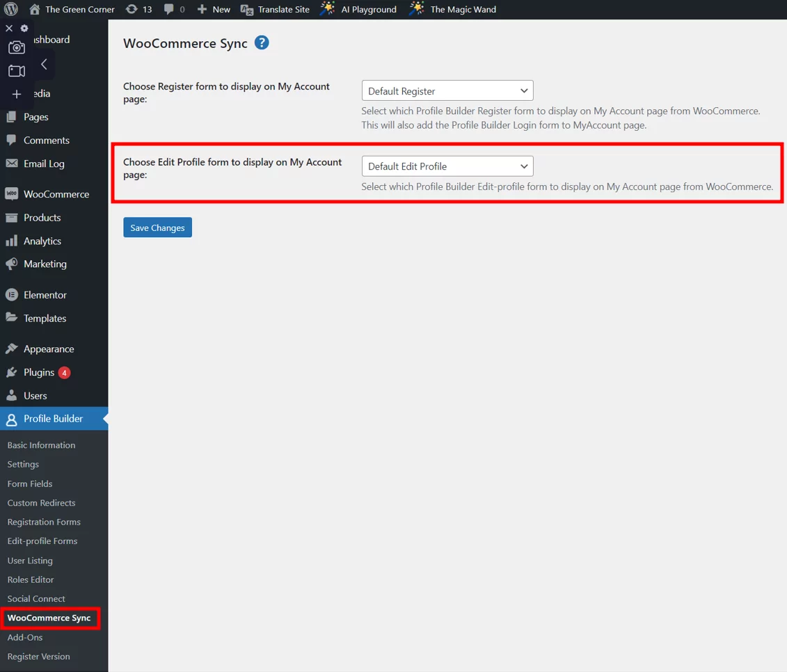The height and width of the screenshot is (672, 787).
Task: Click the Appearance paintbrush icon
Action: click(11, 349)
